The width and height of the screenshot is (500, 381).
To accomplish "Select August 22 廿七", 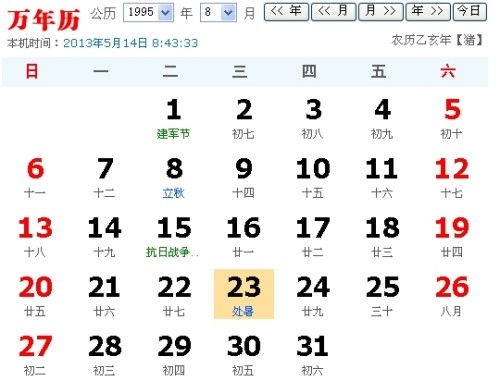I will [x=174, y=296].
